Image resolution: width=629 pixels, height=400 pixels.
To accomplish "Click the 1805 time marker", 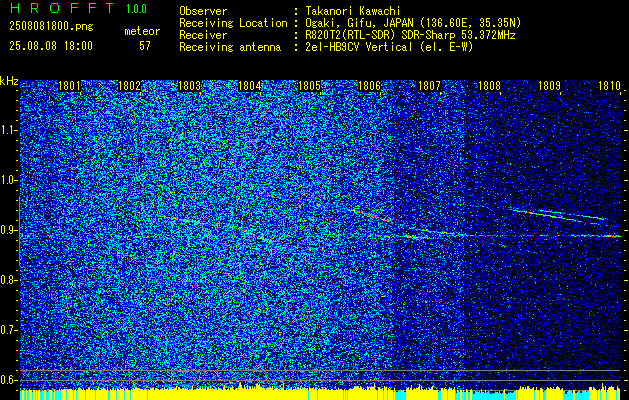I will [309, 86].
